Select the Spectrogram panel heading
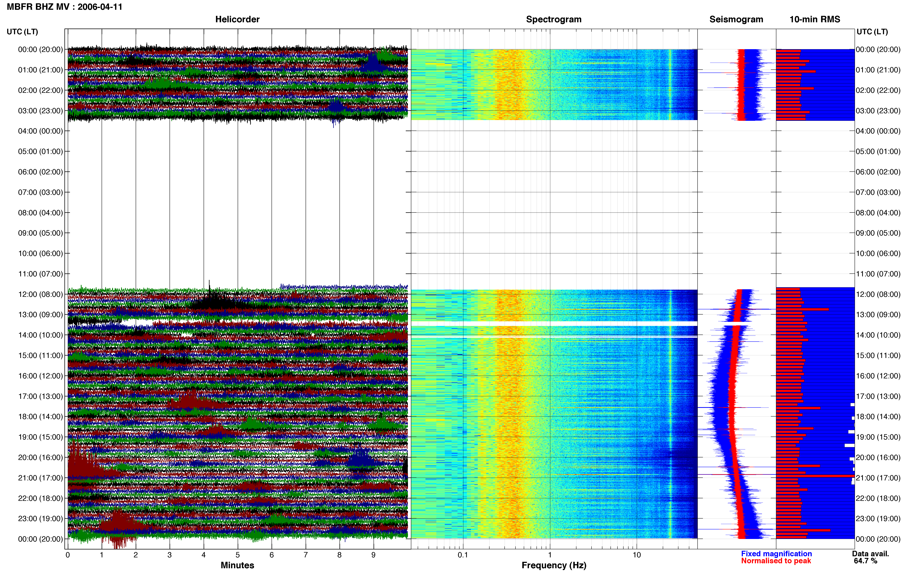The height and width of the screenshot is (578, 924). tap(554, 19)
